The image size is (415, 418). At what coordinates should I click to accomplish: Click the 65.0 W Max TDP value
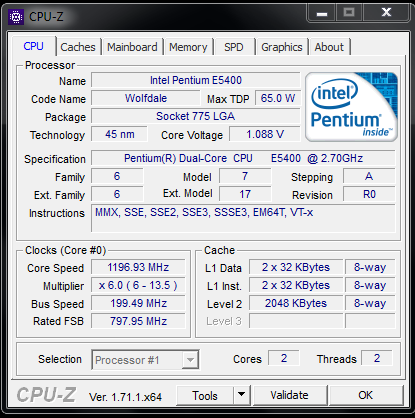pos(278,98)
